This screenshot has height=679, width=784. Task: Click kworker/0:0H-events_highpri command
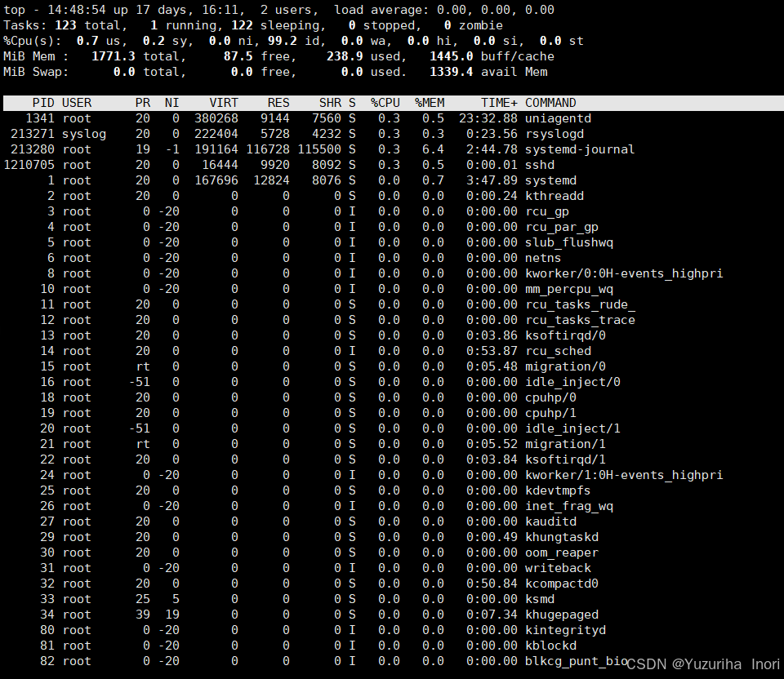click(624, 273)
